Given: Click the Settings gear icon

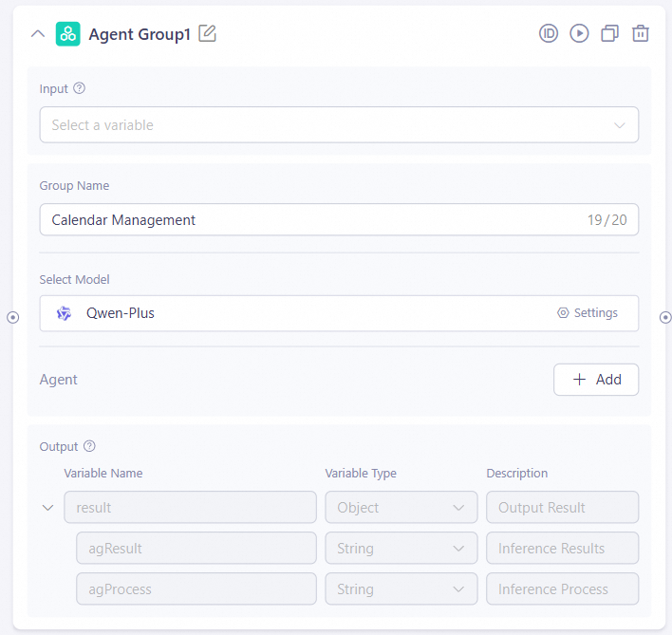Looking at the screenshot, I should tap(563, 313).
